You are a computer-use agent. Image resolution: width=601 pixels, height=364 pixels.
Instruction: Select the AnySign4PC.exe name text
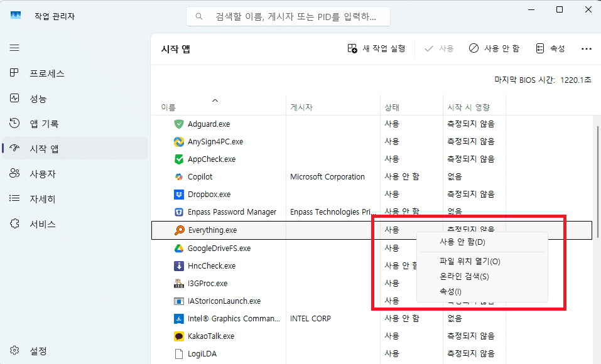click(x=215, y=142)
